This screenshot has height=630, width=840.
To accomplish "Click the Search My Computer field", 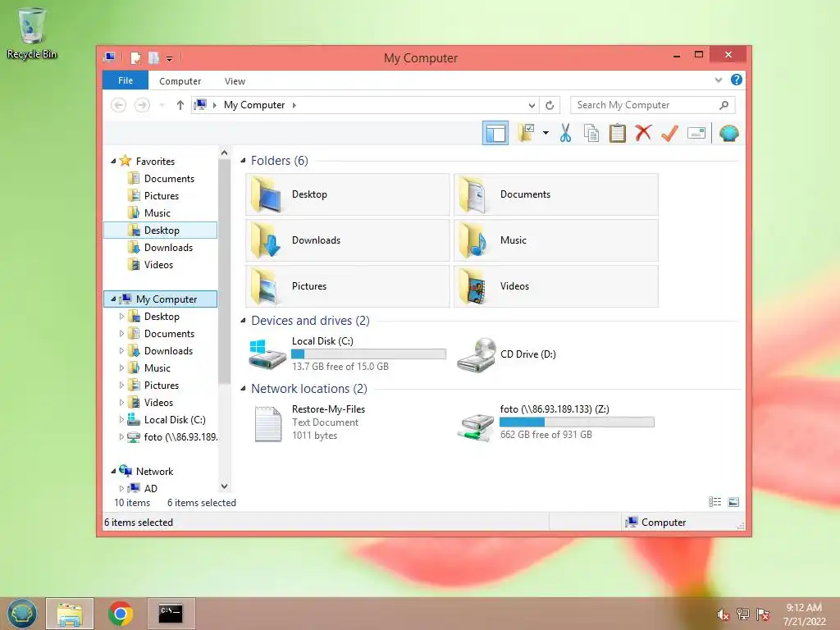I will coord(652,105).
